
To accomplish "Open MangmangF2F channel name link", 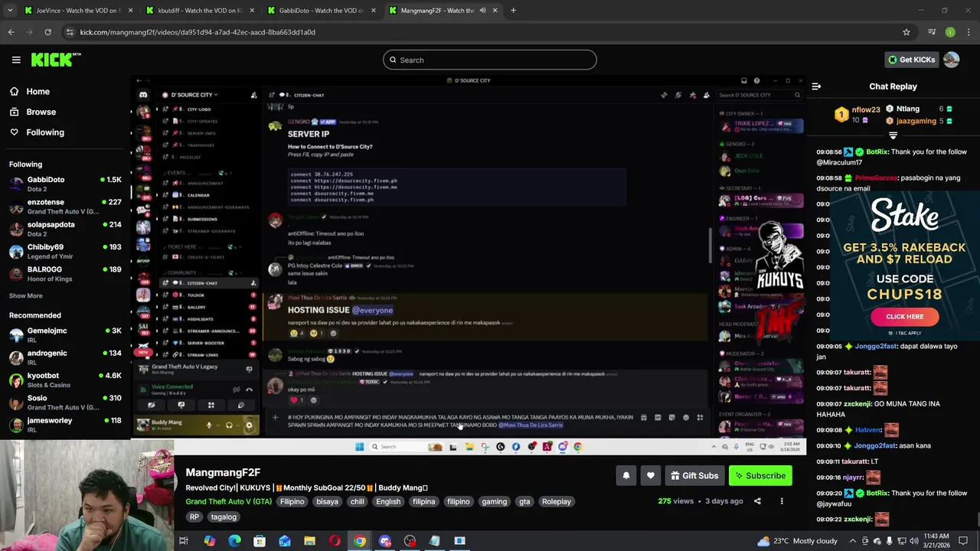I will pos(223,473).
